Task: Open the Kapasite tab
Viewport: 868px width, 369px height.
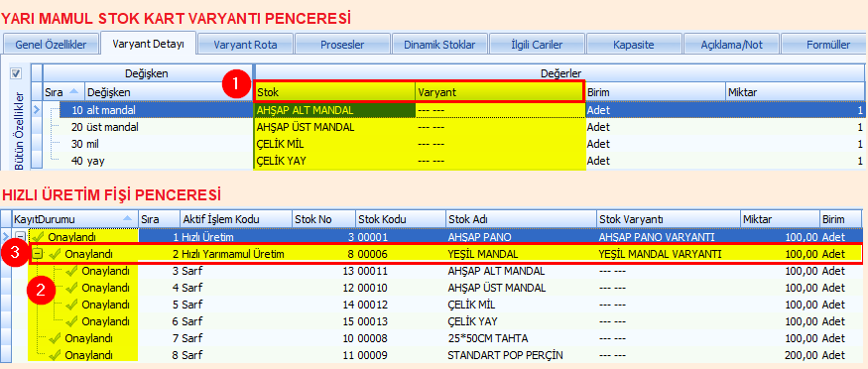Action: click(634, 45)
